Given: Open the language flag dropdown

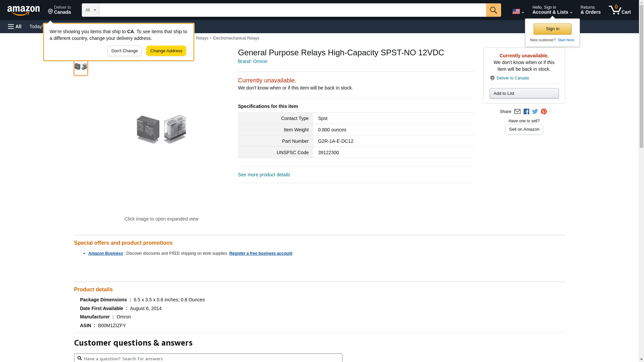Looking at the screenshot, I should pos(518,11).
